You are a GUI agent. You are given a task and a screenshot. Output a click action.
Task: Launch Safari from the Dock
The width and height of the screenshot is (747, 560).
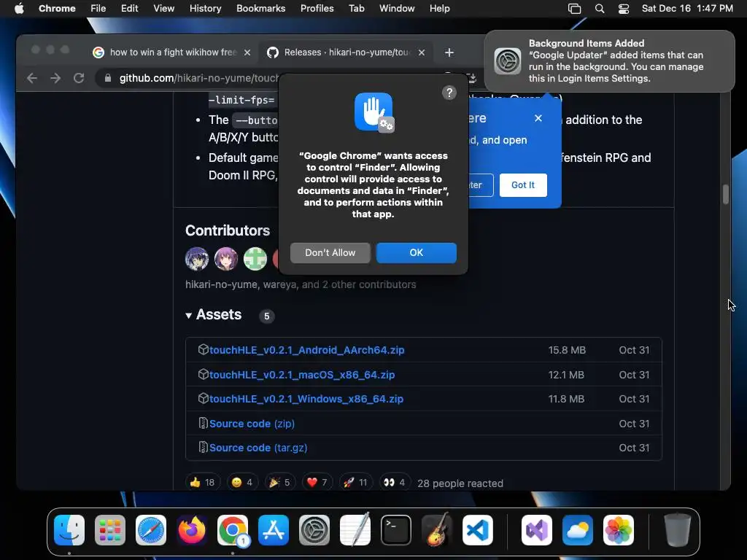point(151,530)
